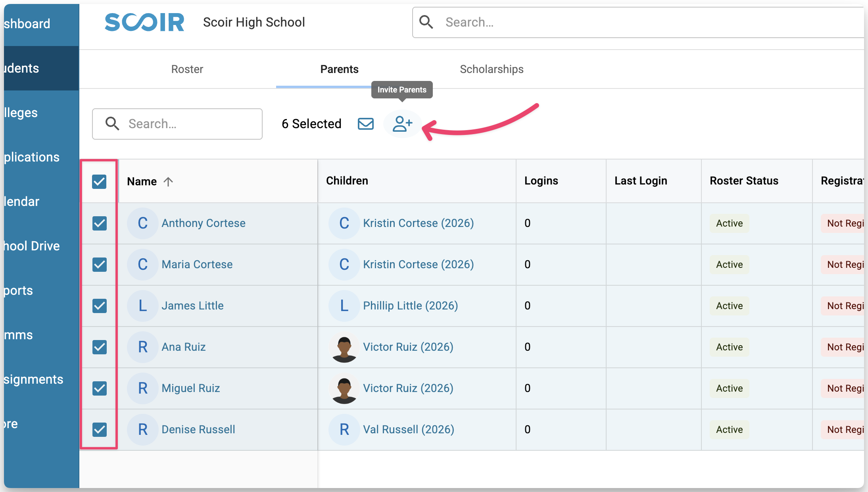Open the Scholarships tab
The width and height of the screenshot is (868, 492).
pos(492,69)
